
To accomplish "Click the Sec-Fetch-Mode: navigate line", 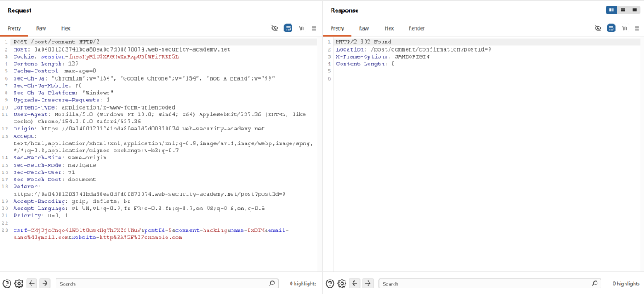I will click(x=55, y=165).
